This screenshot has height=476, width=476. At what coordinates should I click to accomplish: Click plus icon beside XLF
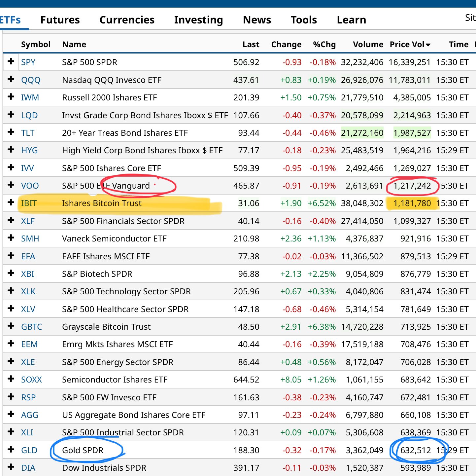pos(11,220)
